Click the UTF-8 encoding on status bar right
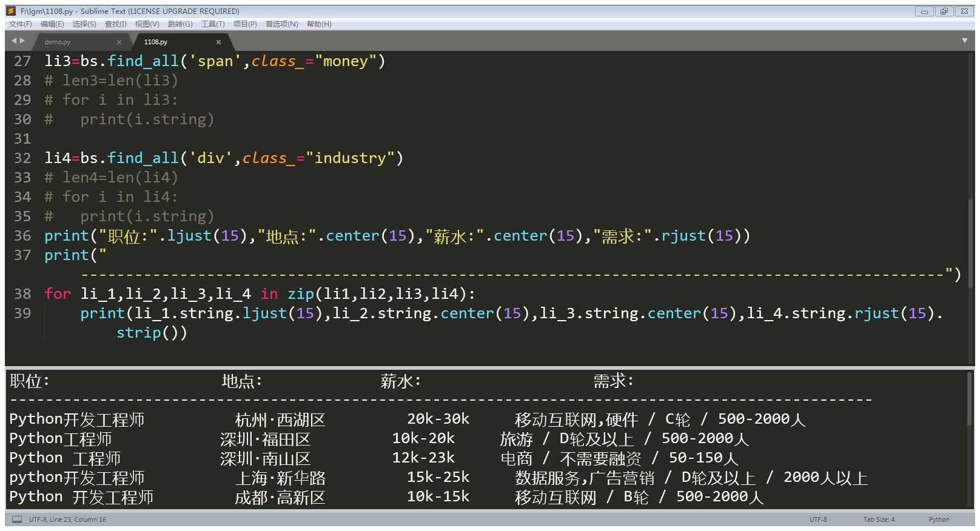This screenshot has width=980, height=531. coord(818,519)
